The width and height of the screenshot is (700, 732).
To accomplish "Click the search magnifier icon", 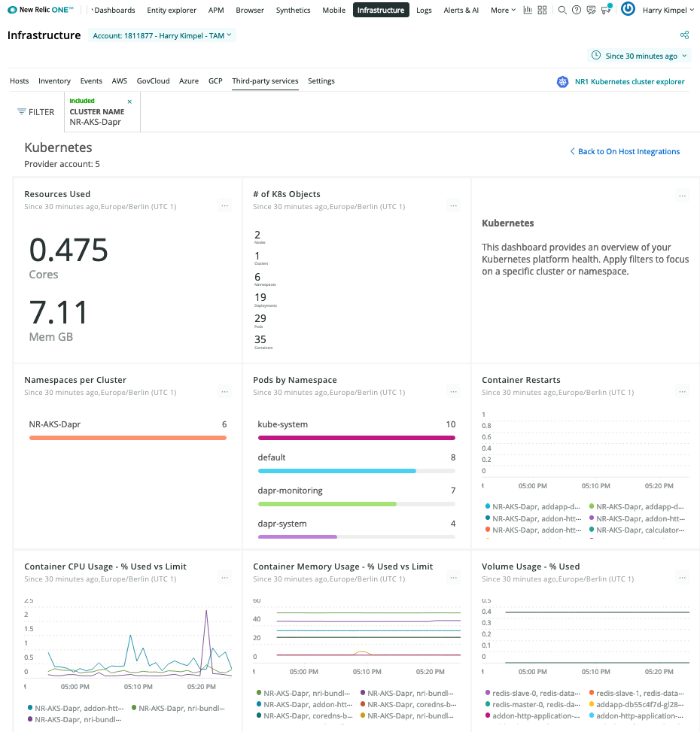I will 562,10.
